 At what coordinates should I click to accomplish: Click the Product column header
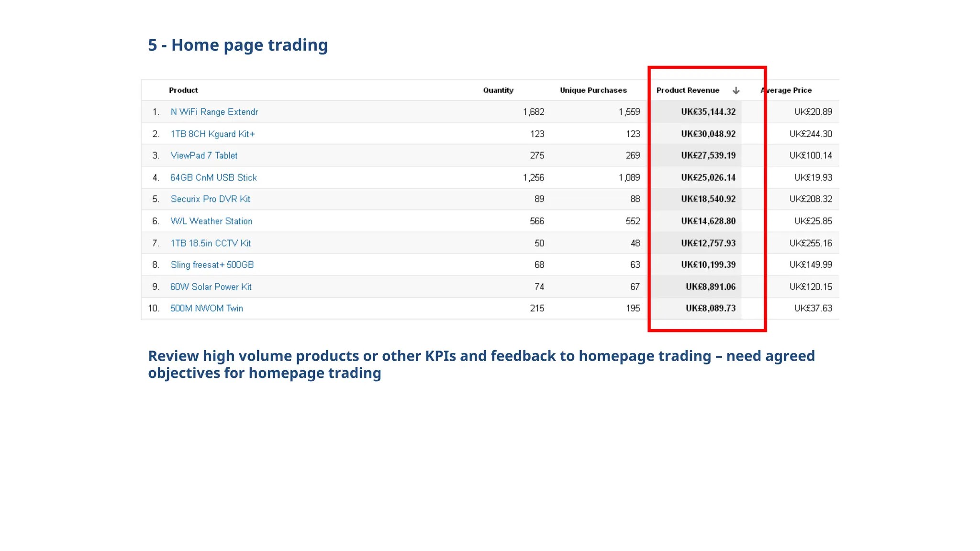183,90
